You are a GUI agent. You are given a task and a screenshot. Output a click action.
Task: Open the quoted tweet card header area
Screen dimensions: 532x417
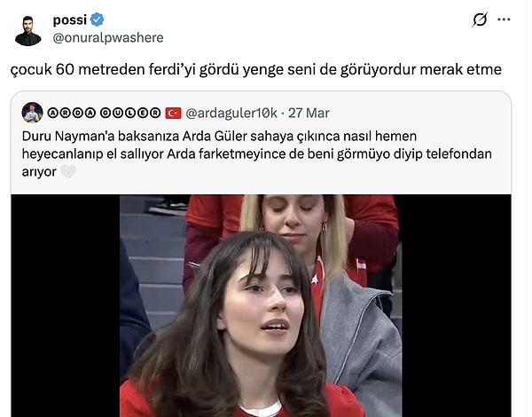tap(176, 113)
